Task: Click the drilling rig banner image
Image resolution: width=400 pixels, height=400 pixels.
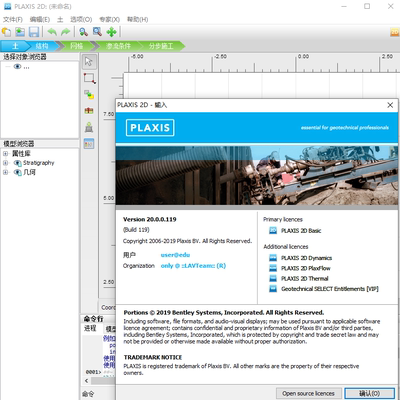Action: tap(257, 175)
